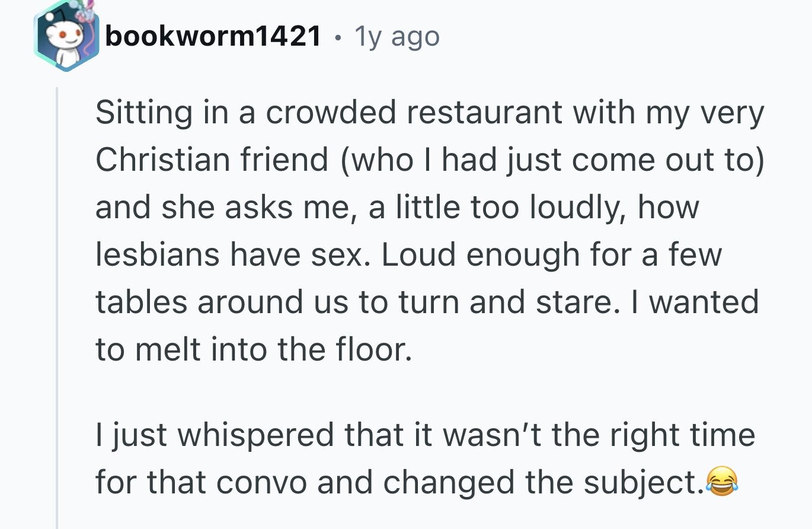The width and height of the screenshot is (812, 529).
Task: Open the bookworm1421 user profile link
Action: [x=212, y=37]
